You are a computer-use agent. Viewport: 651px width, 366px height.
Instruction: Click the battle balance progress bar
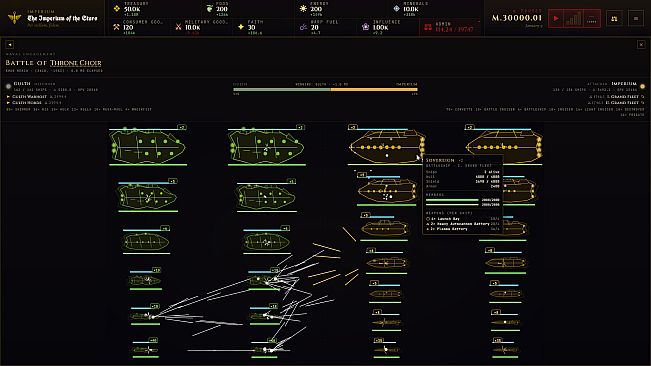(325, 89)
